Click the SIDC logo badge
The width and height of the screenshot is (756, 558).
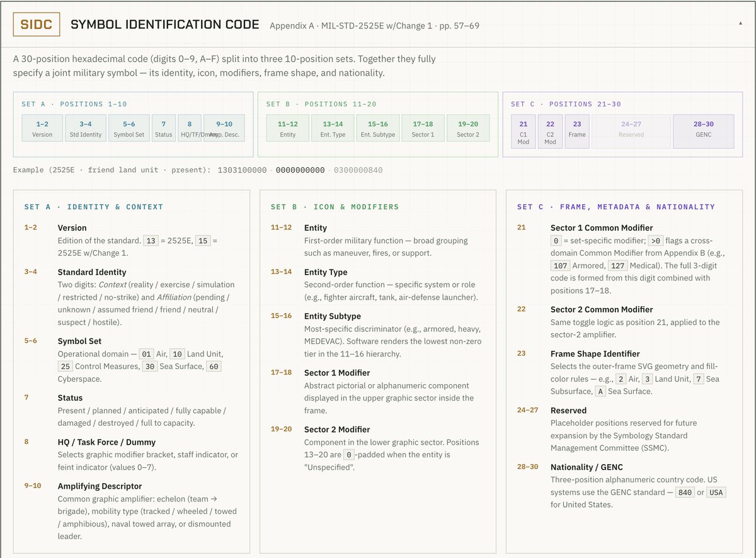coord(37,25)
